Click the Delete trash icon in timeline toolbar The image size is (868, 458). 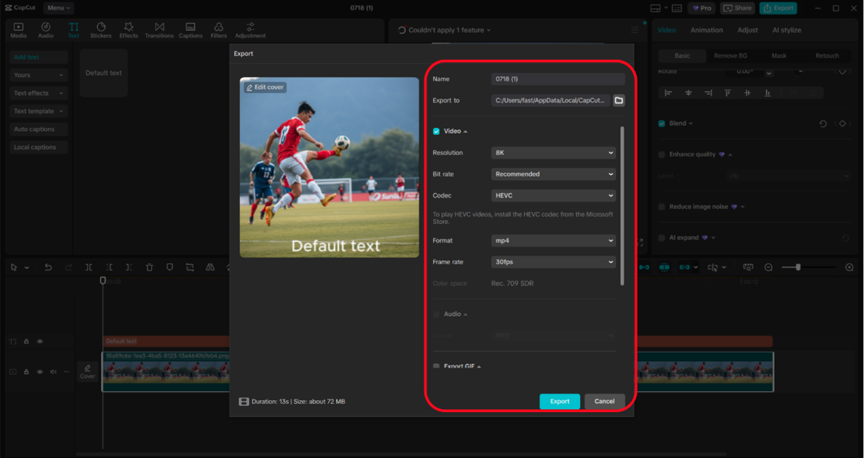click(149, 268)
